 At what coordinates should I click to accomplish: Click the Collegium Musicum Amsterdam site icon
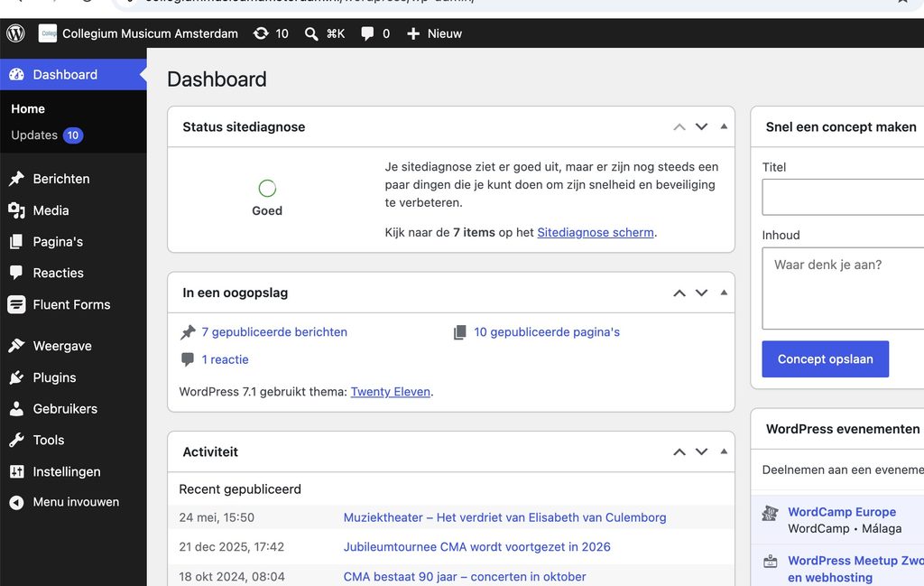click(x=48, y=33)
